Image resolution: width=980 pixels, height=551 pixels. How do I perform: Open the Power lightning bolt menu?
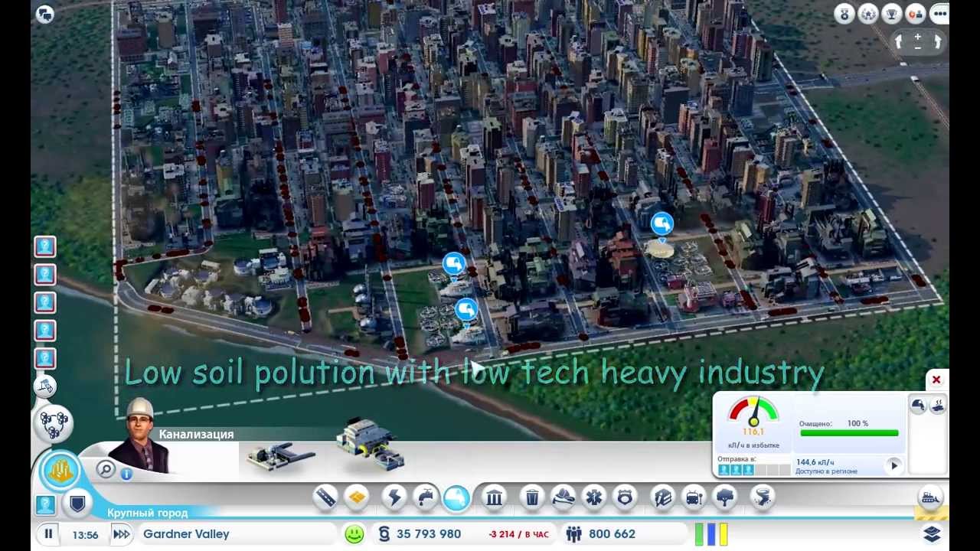click(x=394, y=498)
